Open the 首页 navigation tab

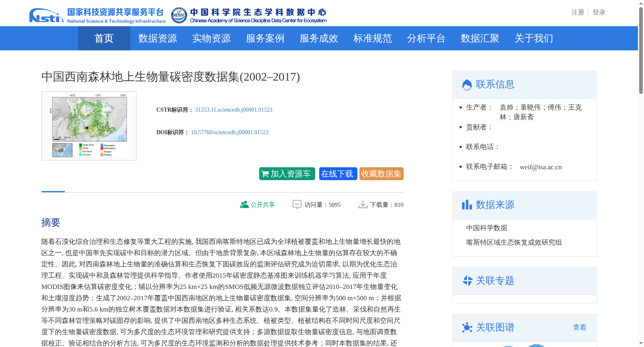pos(104,38)
